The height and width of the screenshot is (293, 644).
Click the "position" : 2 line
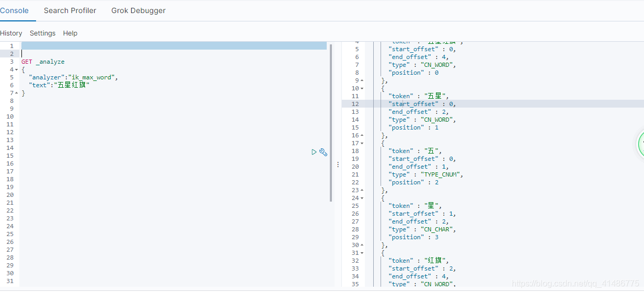point(413,182)
